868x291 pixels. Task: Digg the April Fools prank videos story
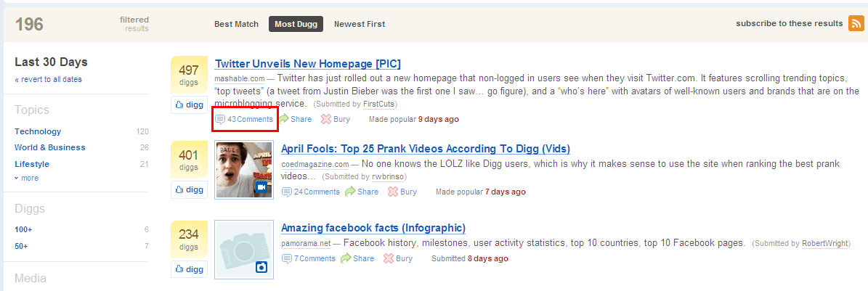pos(189,189)
